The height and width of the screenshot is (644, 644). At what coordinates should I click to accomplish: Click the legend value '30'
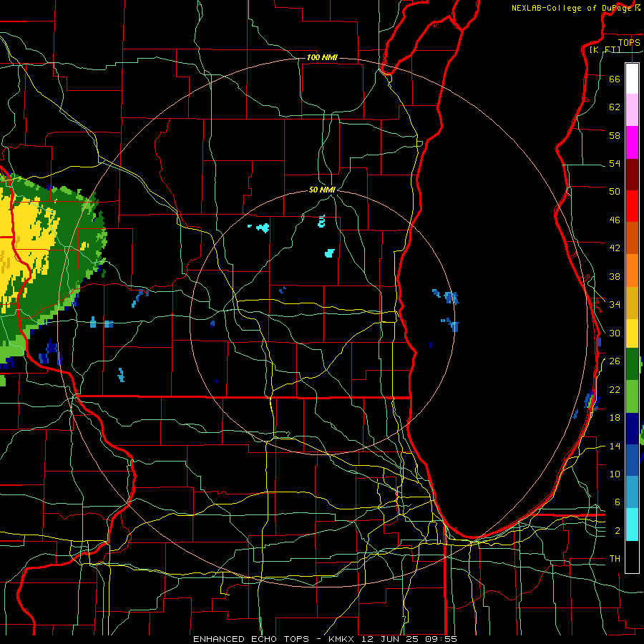click(x=615, y=333)
